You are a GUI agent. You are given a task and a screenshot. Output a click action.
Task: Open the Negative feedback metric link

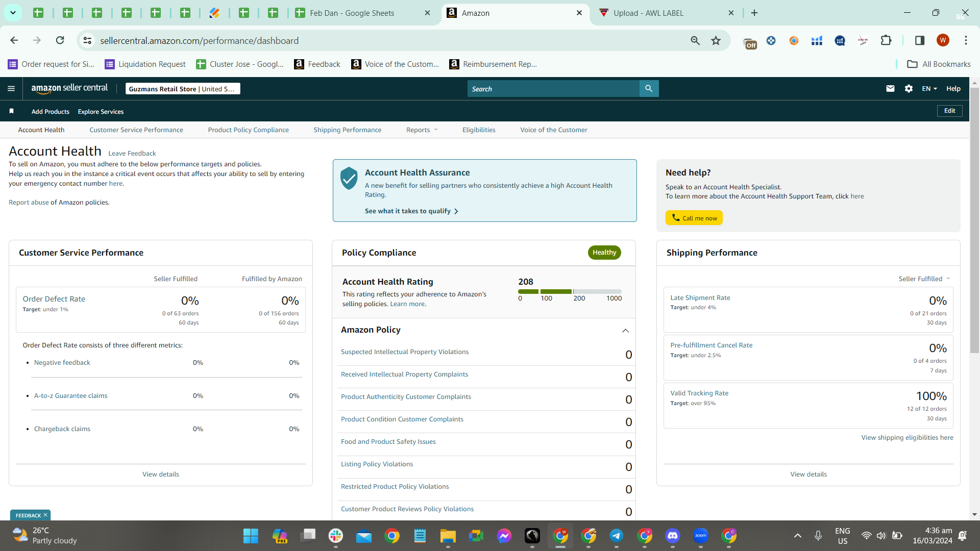tap(62, 363)
